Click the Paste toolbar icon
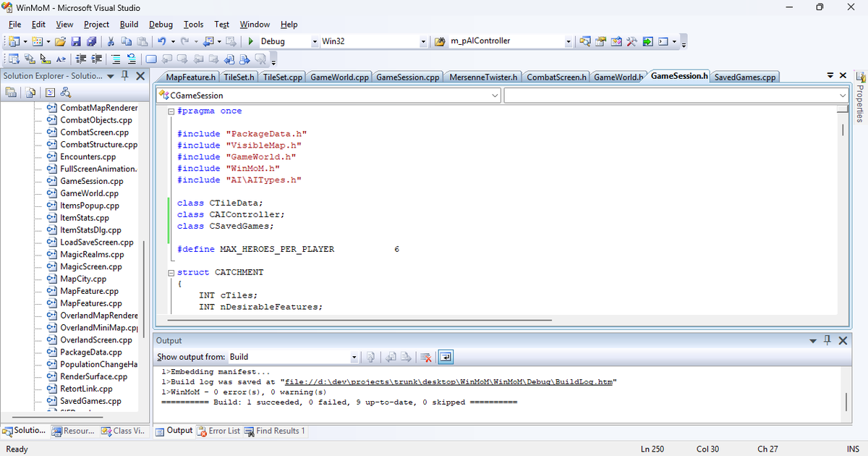 tap(142, 42)
